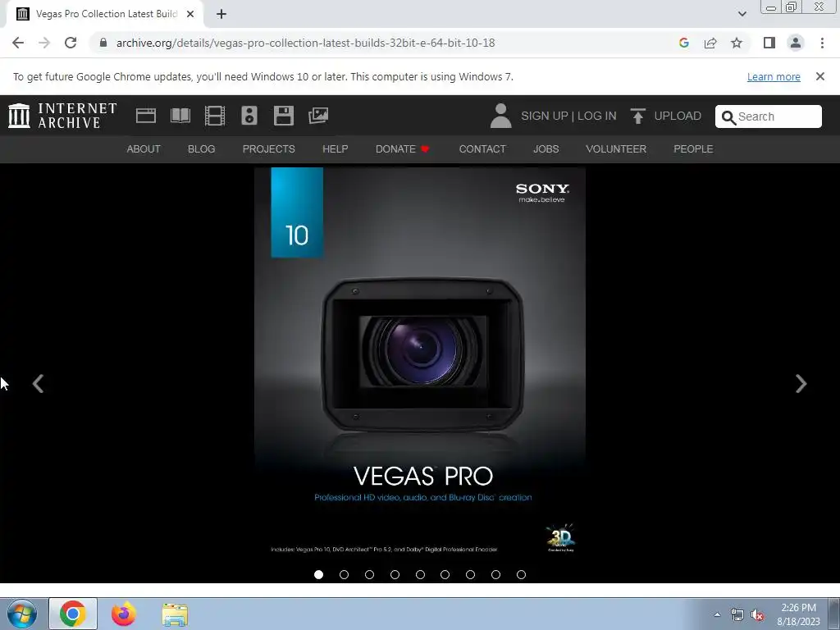840x630 pixels.
Task: Open the DONATE menu item
Action: [x=402, y=149]
